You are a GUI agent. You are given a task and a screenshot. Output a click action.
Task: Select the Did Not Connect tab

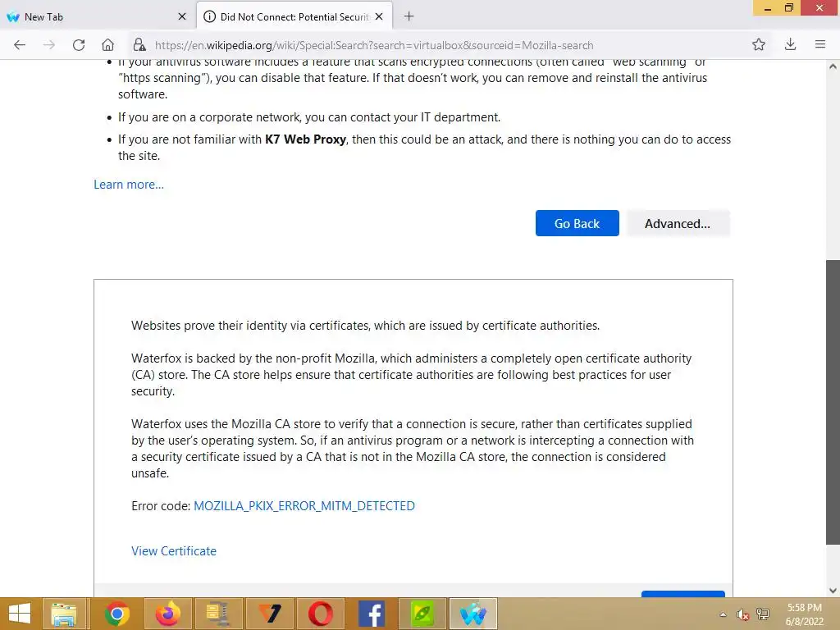[x=294, y=16]
